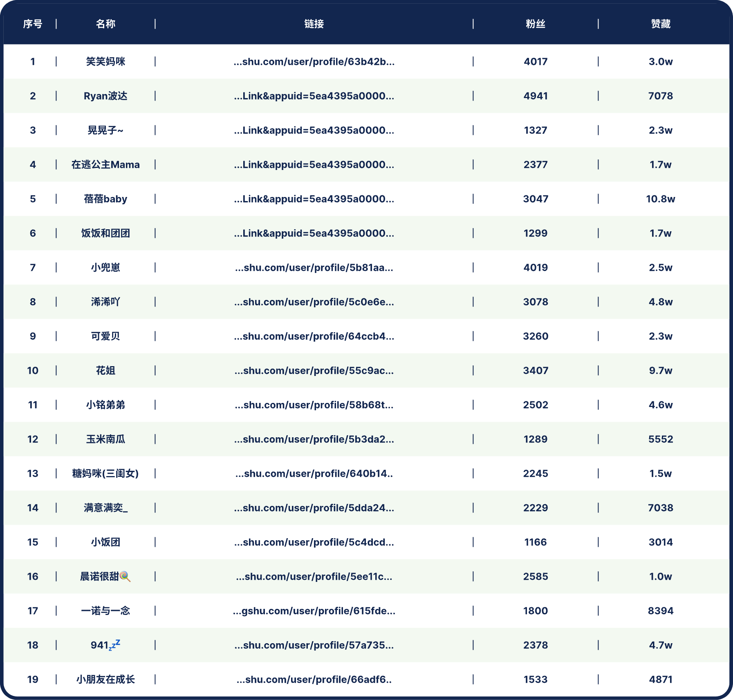Screen dimensions: 733x700
Task: Open profile link for 笑笑妈咪
Action: [314, 62]
